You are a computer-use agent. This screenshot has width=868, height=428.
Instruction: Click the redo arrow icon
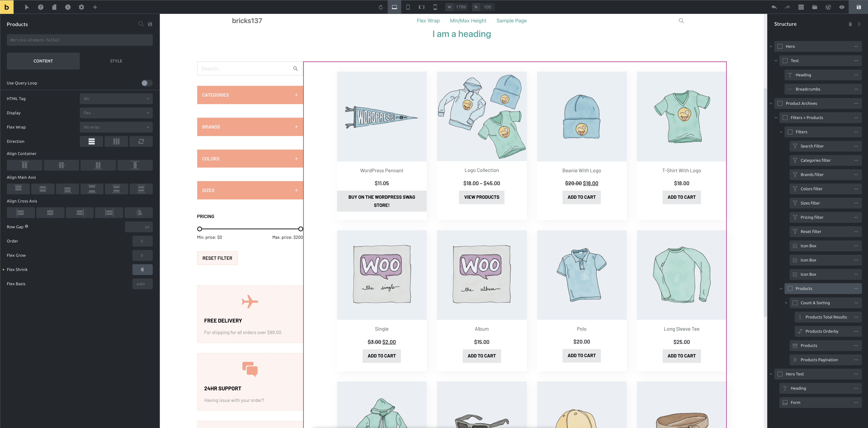tap(788, 7)
